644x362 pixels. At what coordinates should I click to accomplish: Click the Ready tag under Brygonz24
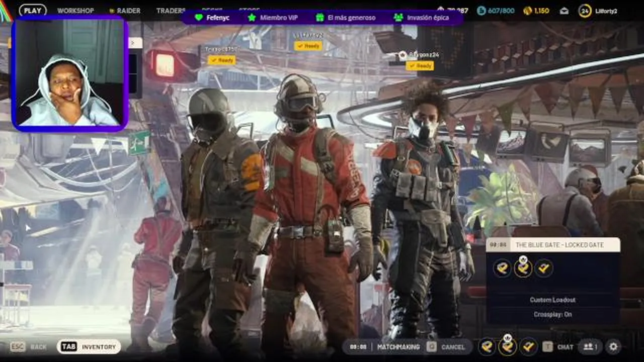pos(420,66)
